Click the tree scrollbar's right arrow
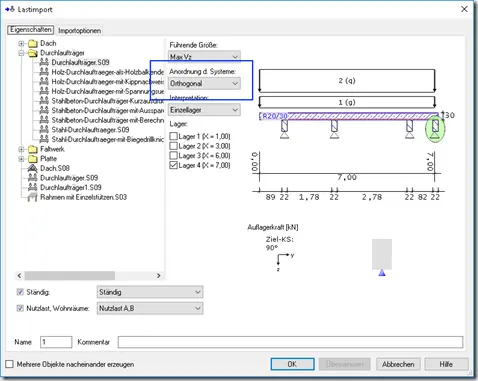 point(159,276)
